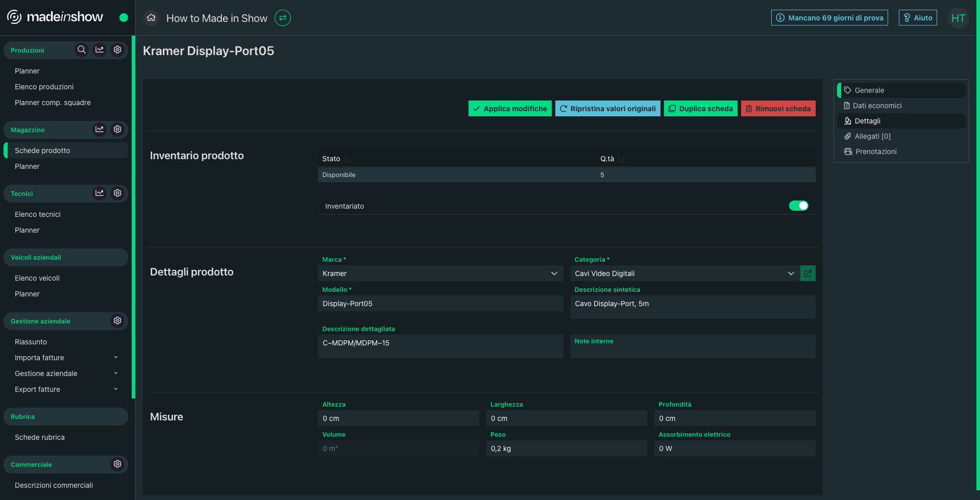Open the Marca dropdown

(x=440, y=273)
